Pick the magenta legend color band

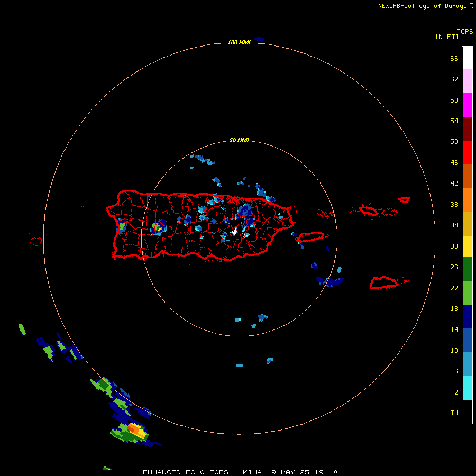pos(467,105)
